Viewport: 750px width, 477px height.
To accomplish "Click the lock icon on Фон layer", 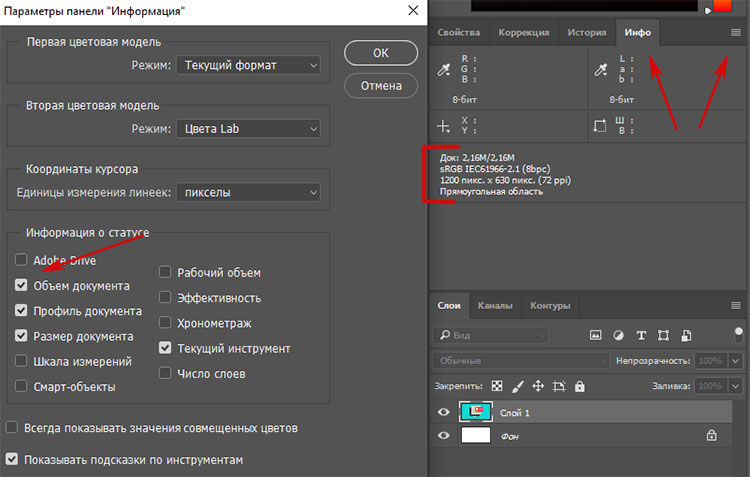I will click(x=712, y=435).
